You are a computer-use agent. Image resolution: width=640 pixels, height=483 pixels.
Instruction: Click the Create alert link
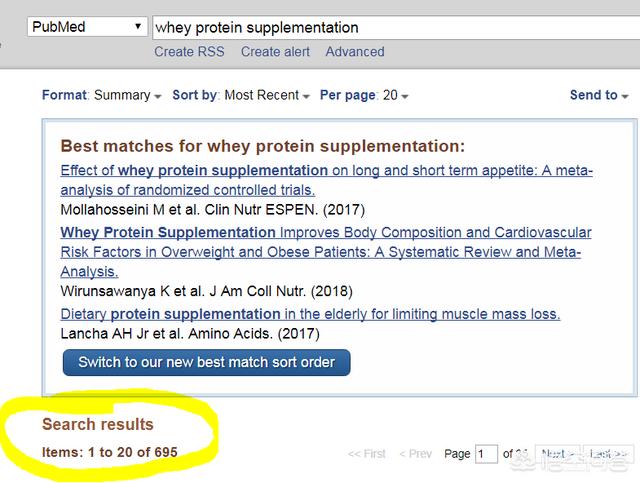pos(275,52)
